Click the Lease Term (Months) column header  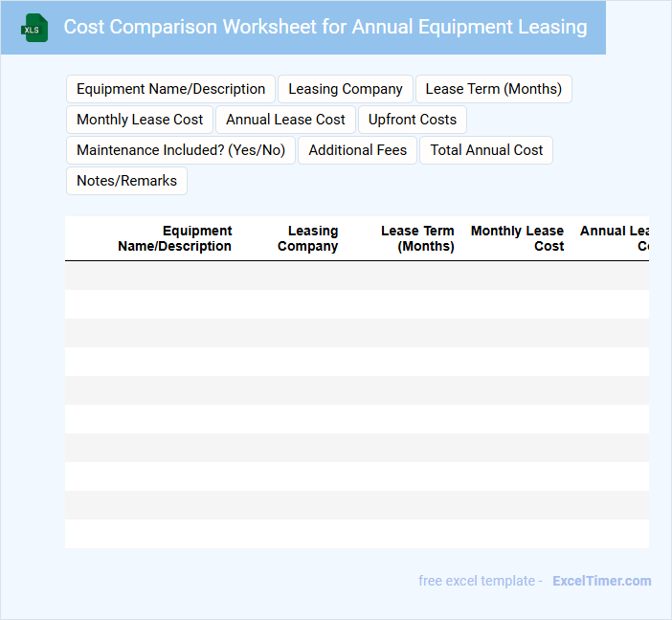click(417, 238)
